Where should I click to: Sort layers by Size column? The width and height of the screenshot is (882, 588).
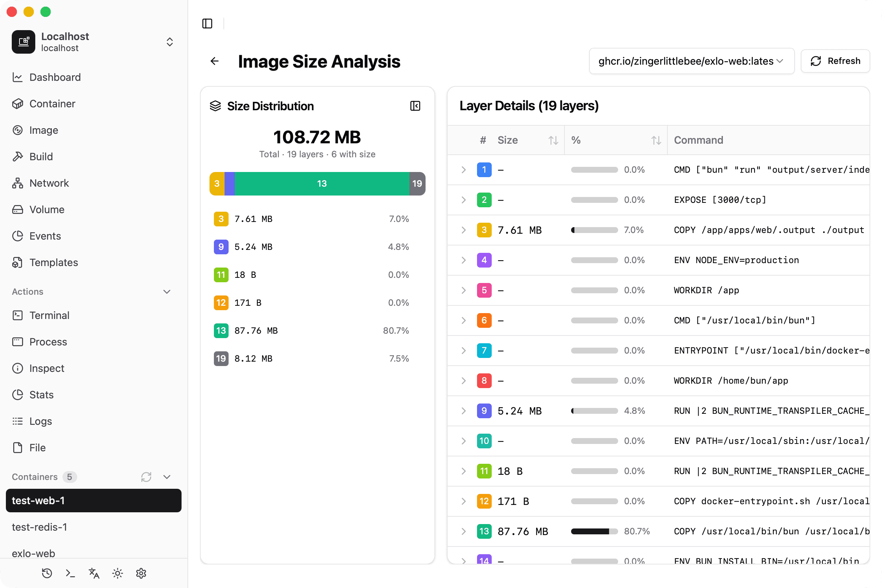pyautogui.click(x=553, y=140)
